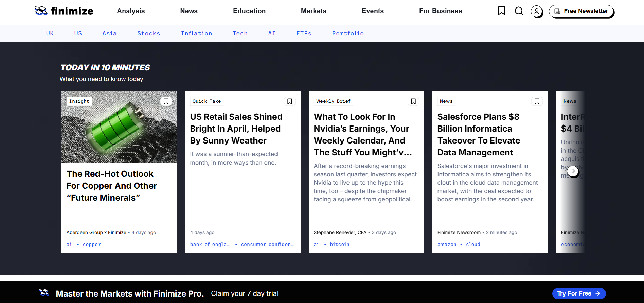Click the consumer confidence tag

267,244
